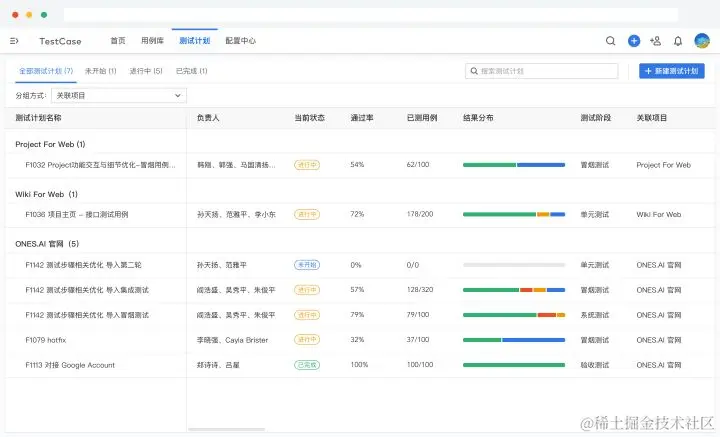
Task: Click result bar in the 128/320 row
Action: pyautogui.click(x=514, y=290)
